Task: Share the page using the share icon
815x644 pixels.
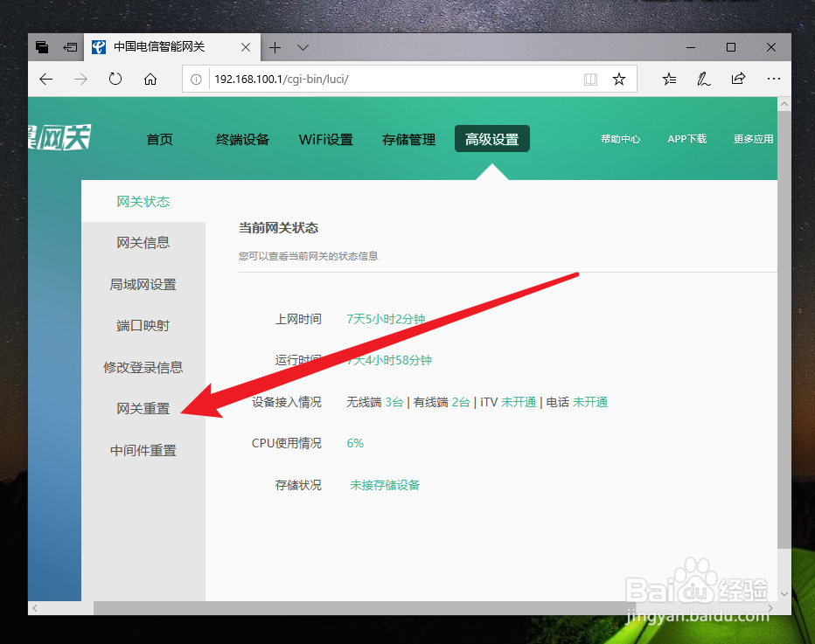Action: 738,79
